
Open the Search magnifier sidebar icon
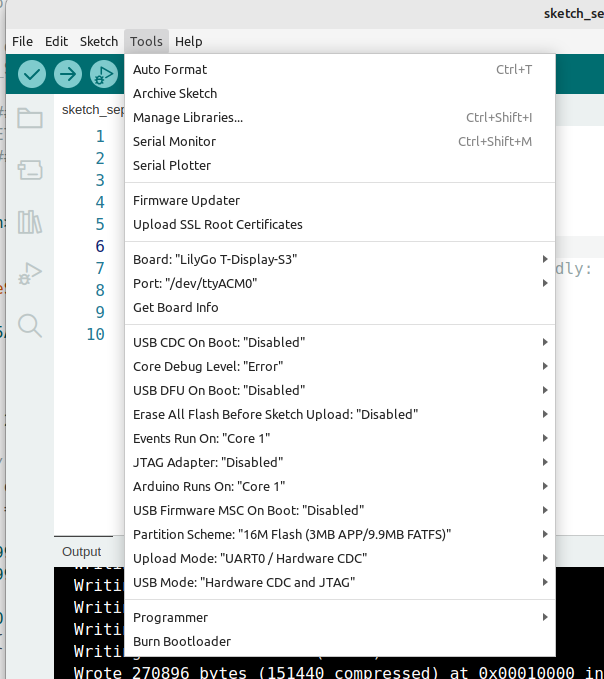(x=30, y=325)
